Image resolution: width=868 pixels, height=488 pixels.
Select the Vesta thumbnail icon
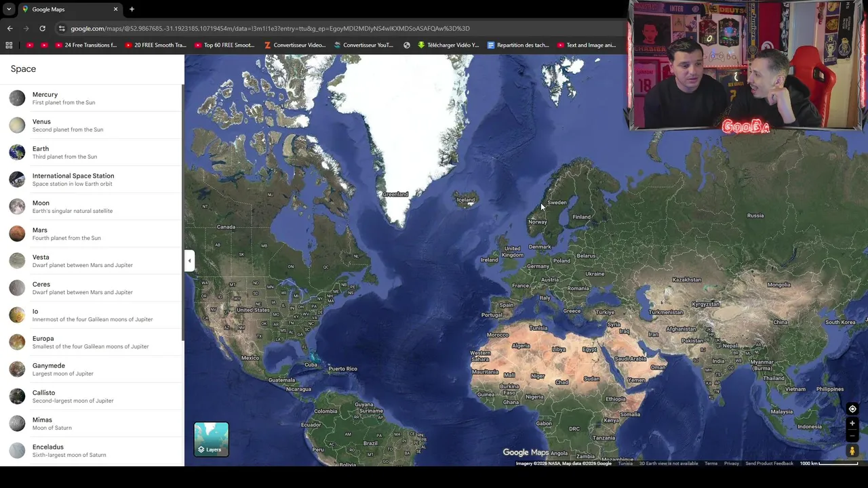17,261
